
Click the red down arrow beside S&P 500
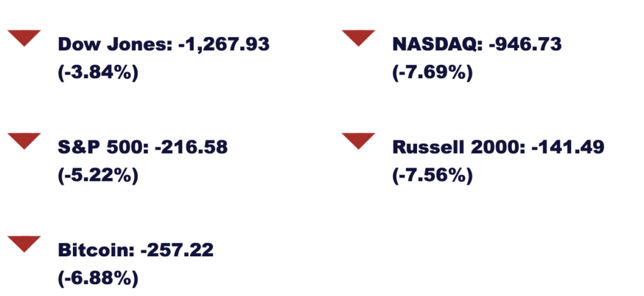click(25, 140)
